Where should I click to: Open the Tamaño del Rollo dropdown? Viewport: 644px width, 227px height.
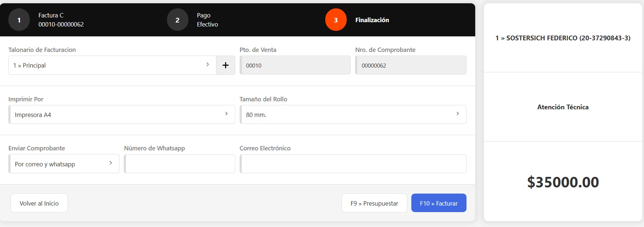pyautogui.click(x=353, y=115)
